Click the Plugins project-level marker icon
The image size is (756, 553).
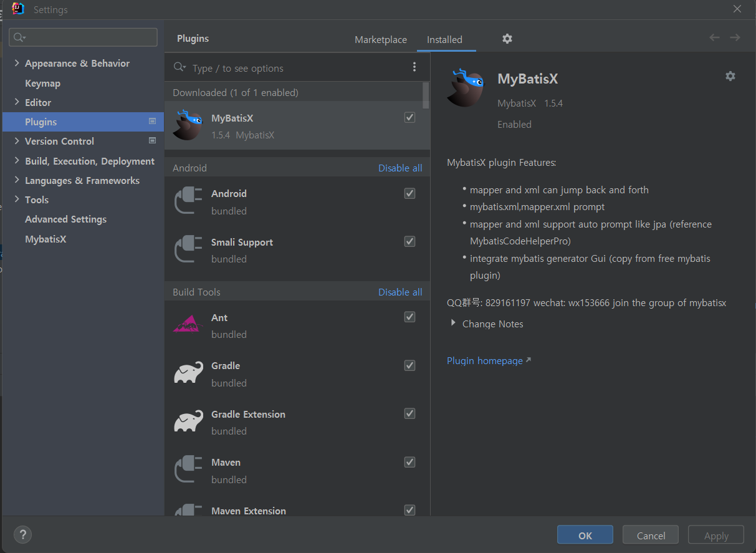152,122
